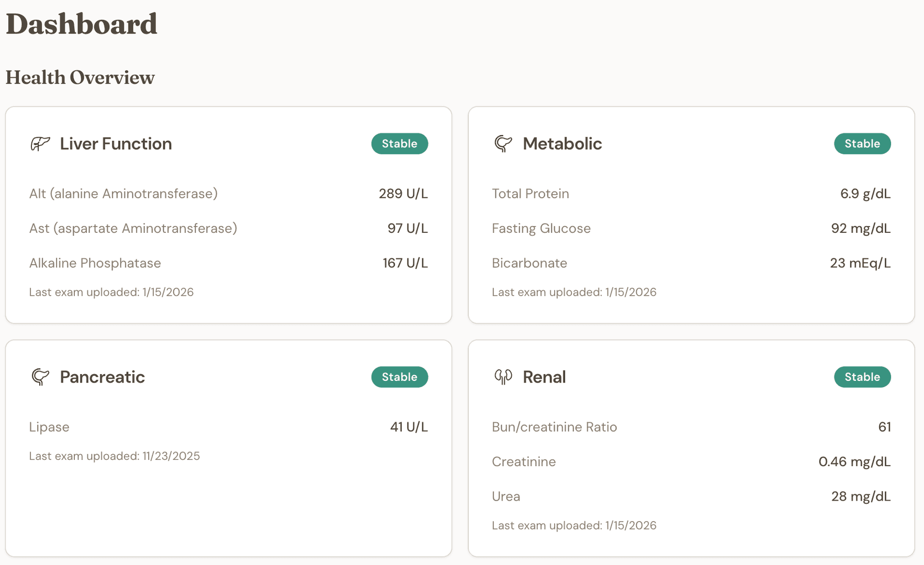The width and height of the screenshot is (924, 565).
Task: Click the pancreas icon beside Pancreatic
Action: 40,377
